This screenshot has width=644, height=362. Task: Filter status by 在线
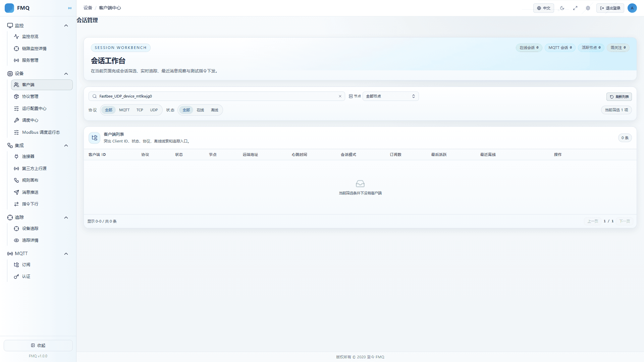(200, 110)
